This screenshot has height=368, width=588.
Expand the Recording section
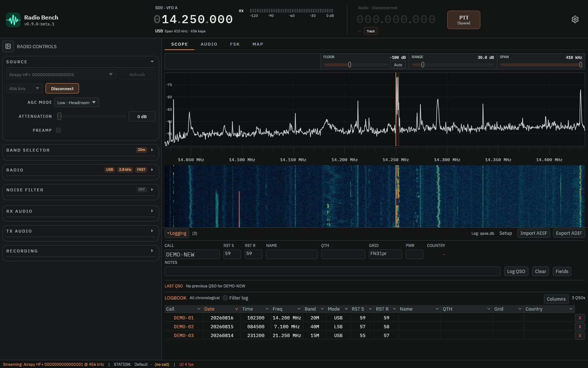click(152, 251)
